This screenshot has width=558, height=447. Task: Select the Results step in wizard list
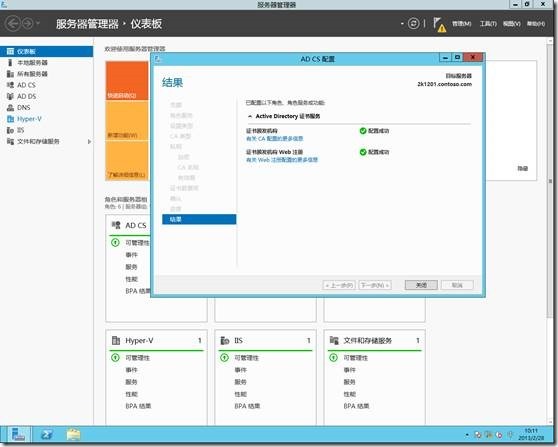click(199, 219)
